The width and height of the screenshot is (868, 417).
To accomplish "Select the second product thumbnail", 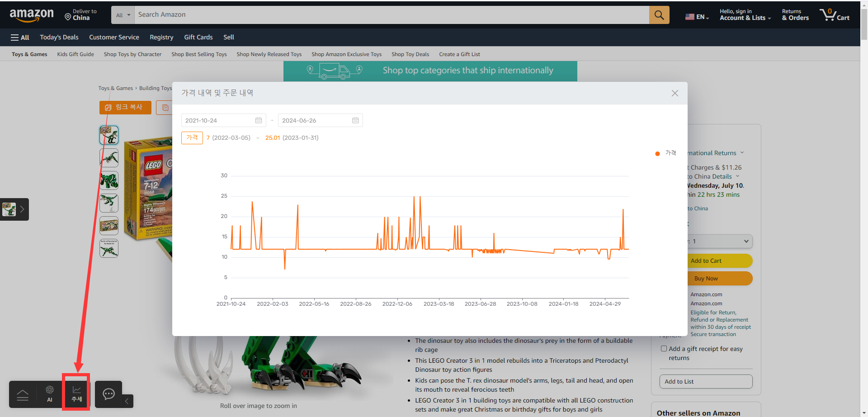I will [x=109, y=158].
